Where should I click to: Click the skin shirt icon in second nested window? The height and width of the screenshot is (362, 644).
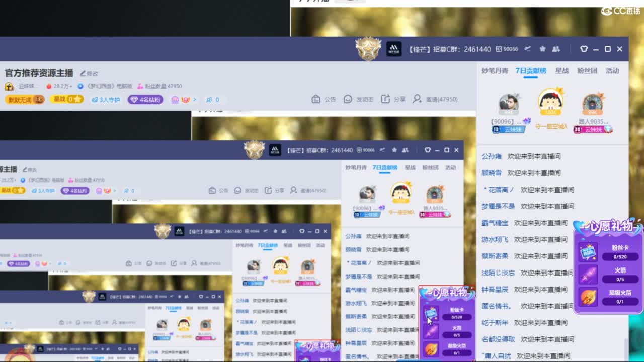point(427,150)
